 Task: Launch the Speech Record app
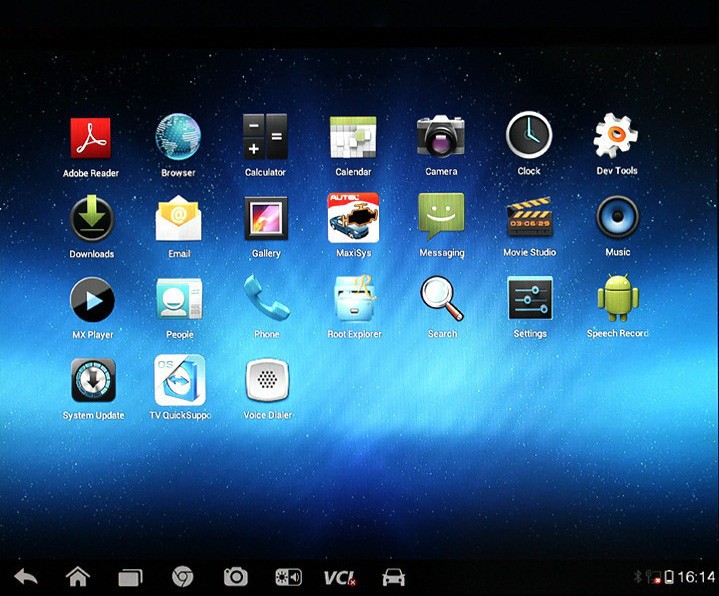click(x=617, y=298)
